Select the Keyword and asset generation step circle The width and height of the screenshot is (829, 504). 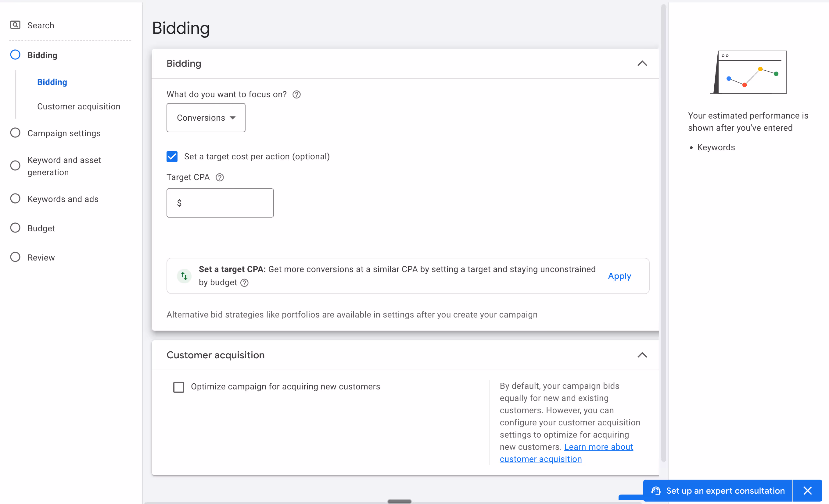point(15,165)
